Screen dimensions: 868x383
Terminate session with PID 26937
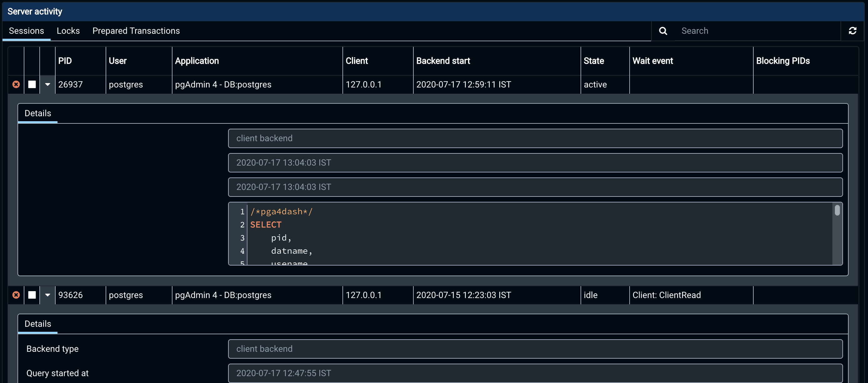pos(16,84)
